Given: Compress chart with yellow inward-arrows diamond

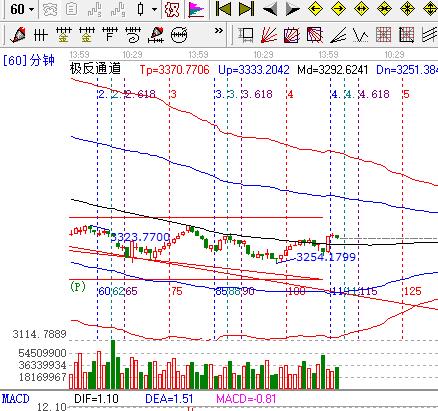Looking at the screenshot, I should click(384, 9).
